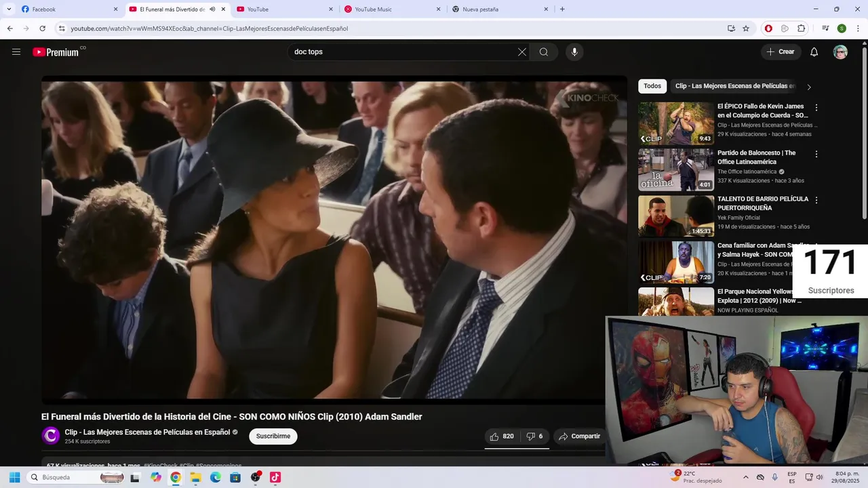This screenshot has height=488, width=868.
Task: Open the red ad blocker extension
Action: coord(768,28)
